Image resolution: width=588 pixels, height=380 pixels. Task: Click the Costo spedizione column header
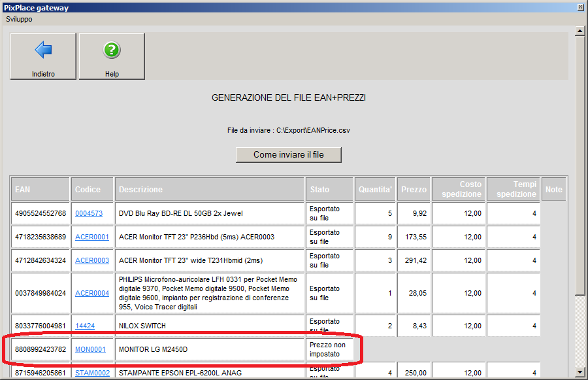459,190
